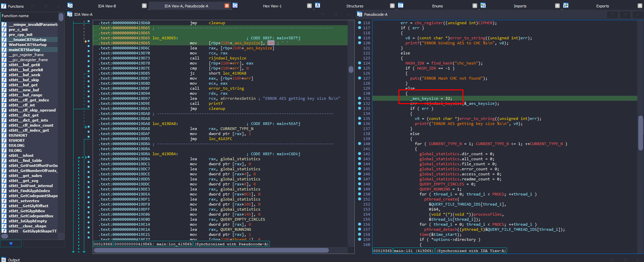Click the Structures tab icon
The height and width of the screenshot is (262, 644).
[x=317, y=5]
